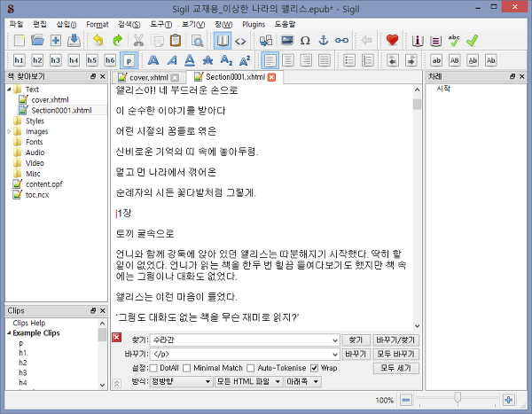Insert a bulleted list
The height and width of the screenshot is (414, 532).
coord(349,60)
